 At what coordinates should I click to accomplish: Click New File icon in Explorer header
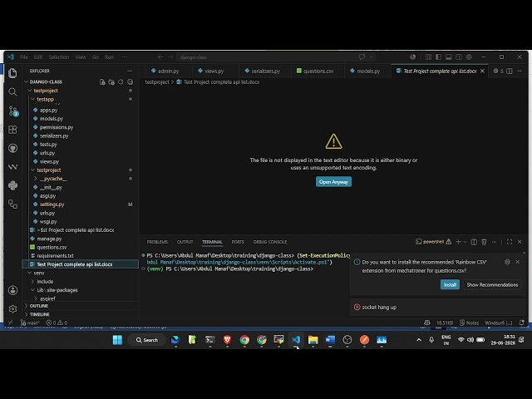tap(102, 81)
